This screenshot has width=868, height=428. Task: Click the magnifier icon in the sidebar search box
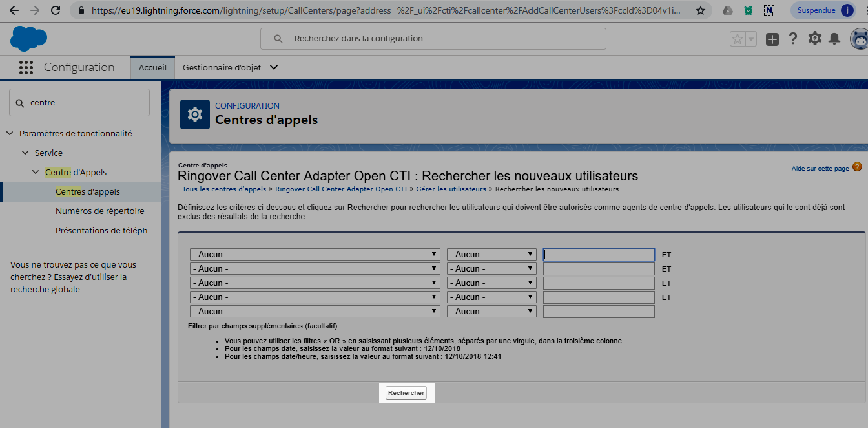[x=19, y=103]
